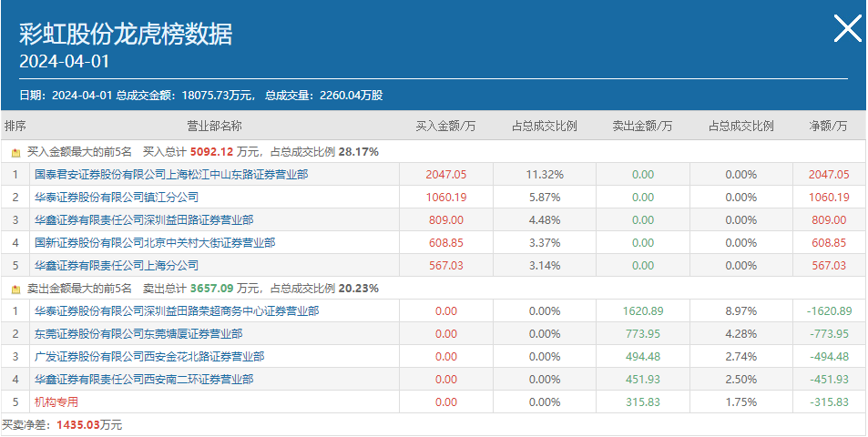Screen dimensions: 868x437
Task: Select the 买入金额/万 column header
Action: (445, 127)
